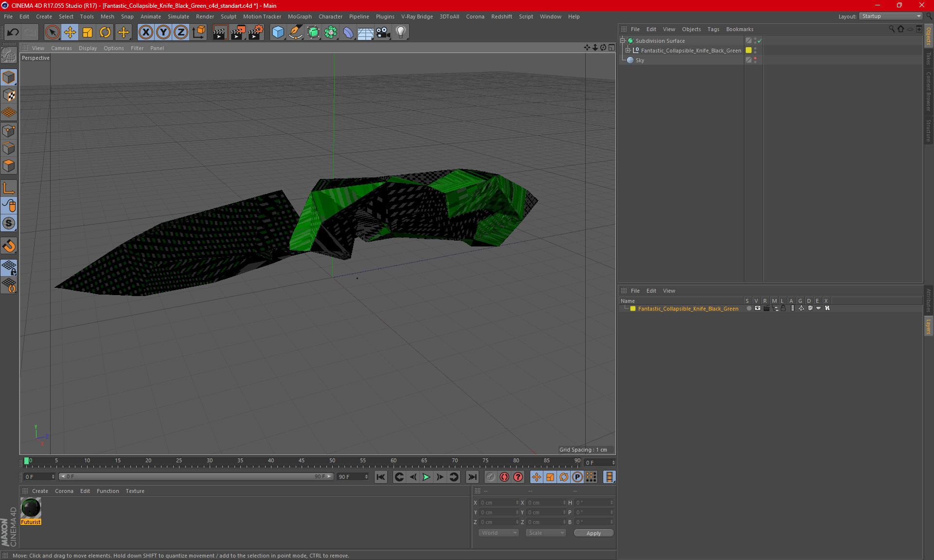Click Make Editable icon in left palette
The width and height of the screenshot is (934, 560).
click(x=9, y=55)
